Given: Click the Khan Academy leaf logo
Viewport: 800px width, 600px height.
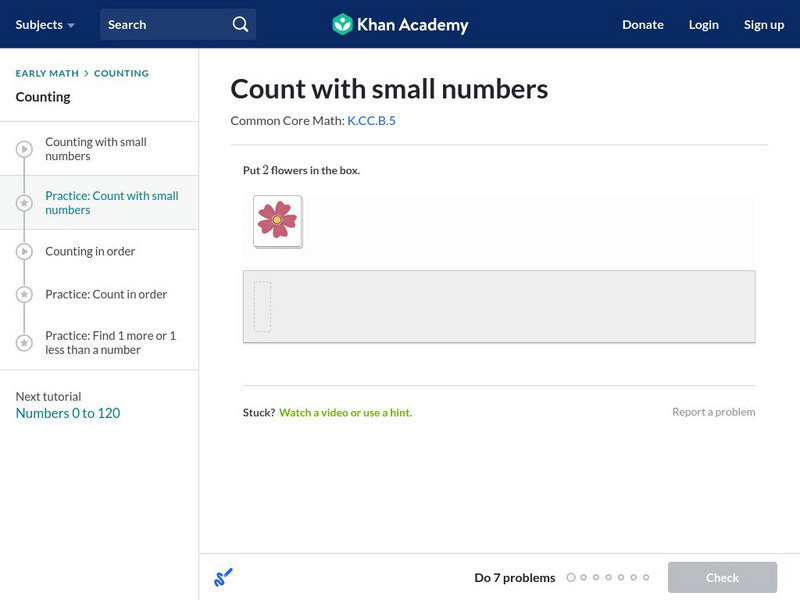Looking at the screenshot, I should click(342, 24).
